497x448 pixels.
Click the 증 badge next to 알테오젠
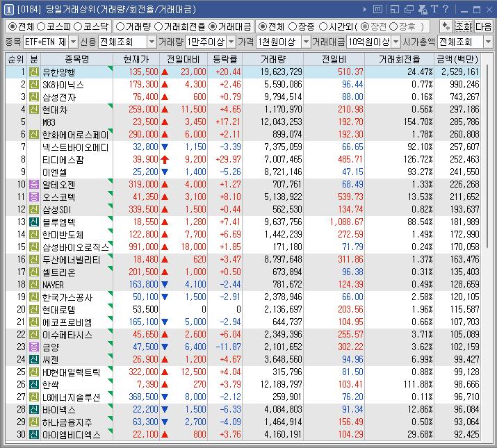(x=34, y=184)
